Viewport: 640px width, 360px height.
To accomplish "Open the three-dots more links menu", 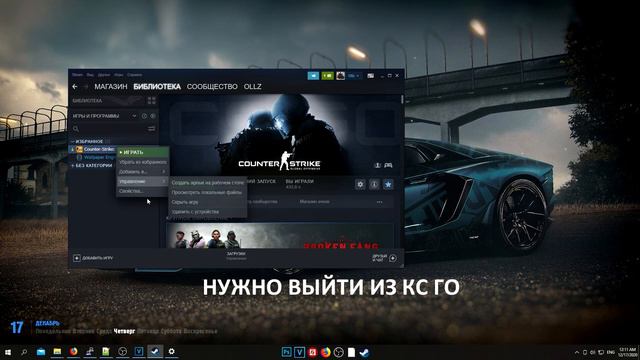I will (380, 202).
